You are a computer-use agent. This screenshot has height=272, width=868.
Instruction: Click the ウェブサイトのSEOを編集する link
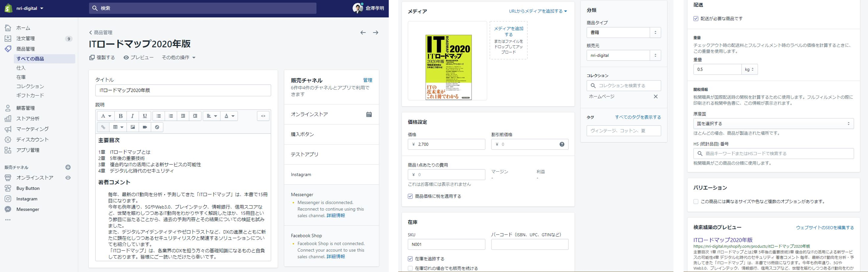(x=825, y=228)
